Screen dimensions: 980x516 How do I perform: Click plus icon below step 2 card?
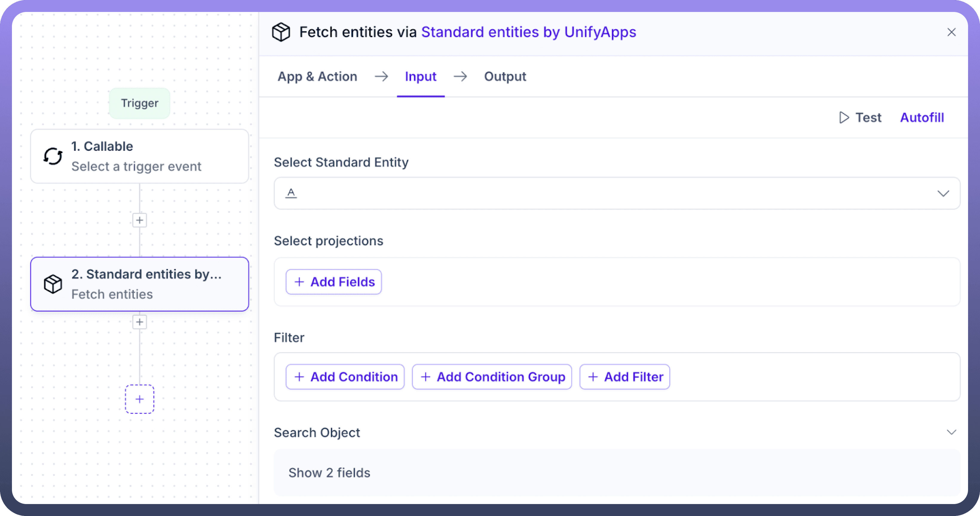pos(140,322)
